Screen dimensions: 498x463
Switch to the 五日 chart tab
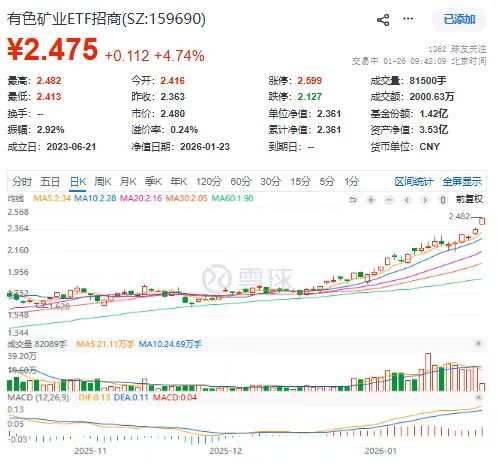(50, 182)
